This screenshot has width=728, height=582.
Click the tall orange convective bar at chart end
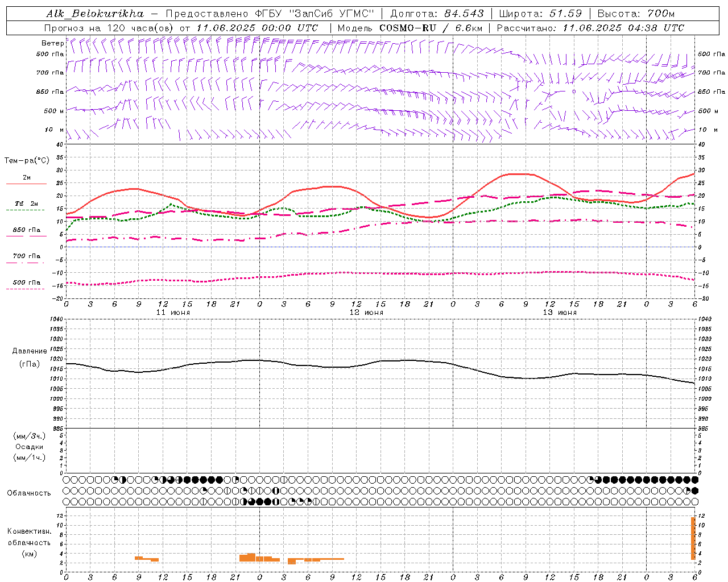pos(693,538)
